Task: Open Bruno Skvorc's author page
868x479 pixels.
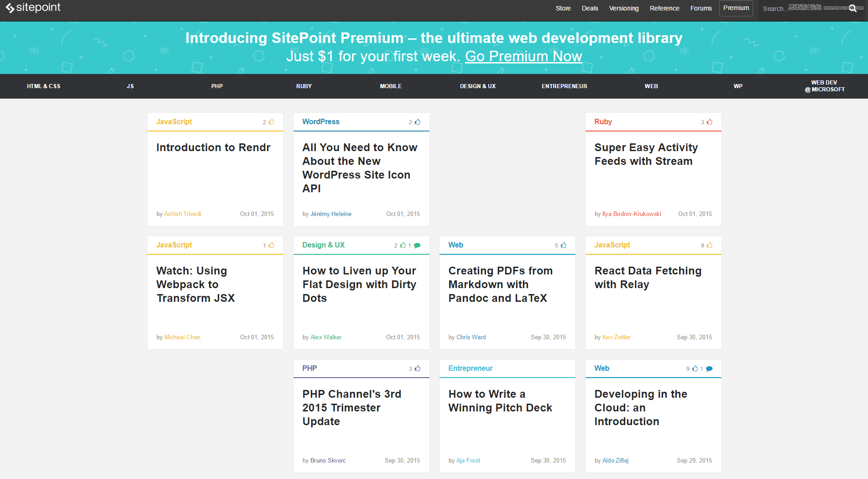Action: pos(328,461)
